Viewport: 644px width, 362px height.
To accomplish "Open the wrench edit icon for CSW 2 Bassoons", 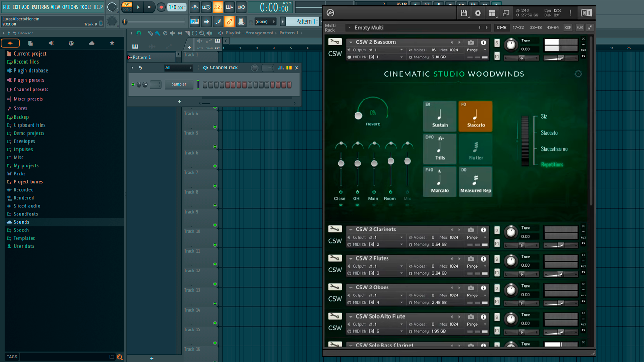I will pyautogui.click(x=335, y=42).
